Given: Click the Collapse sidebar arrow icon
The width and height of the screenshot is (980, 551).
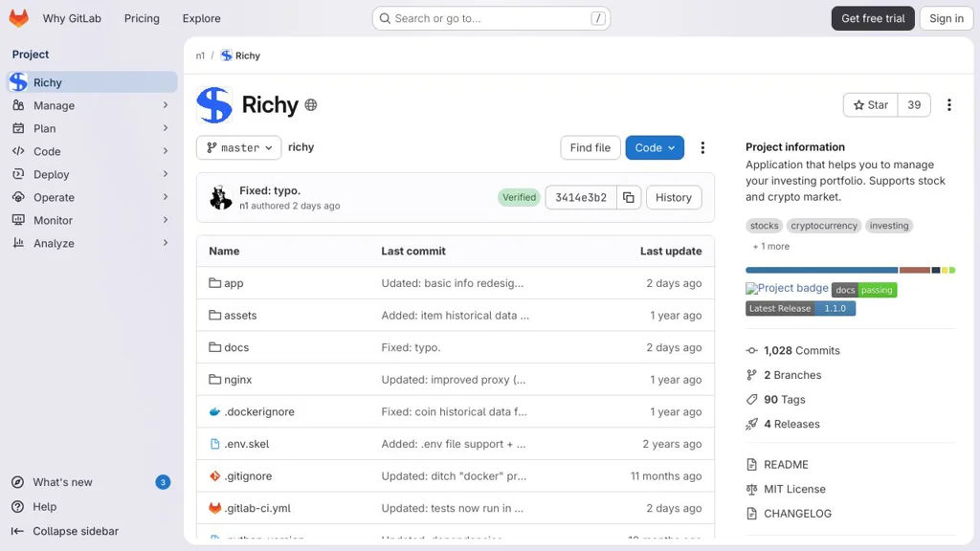Looking at the screenshot, I should pyautogui.click(x=17, y=531).
